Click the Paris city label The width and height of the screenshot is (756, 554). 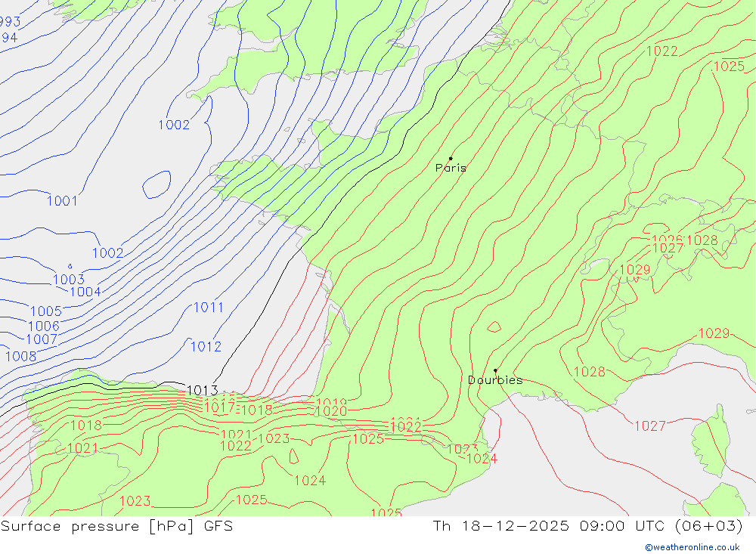pos(451,168)
